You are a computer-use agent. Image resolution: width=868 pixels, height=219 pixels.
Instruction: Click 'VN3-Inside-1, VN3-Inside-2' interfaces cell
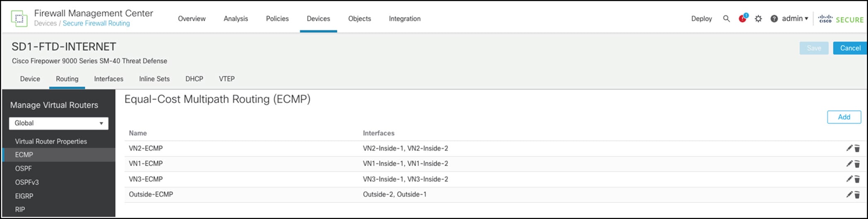click(x=406, y=179)
